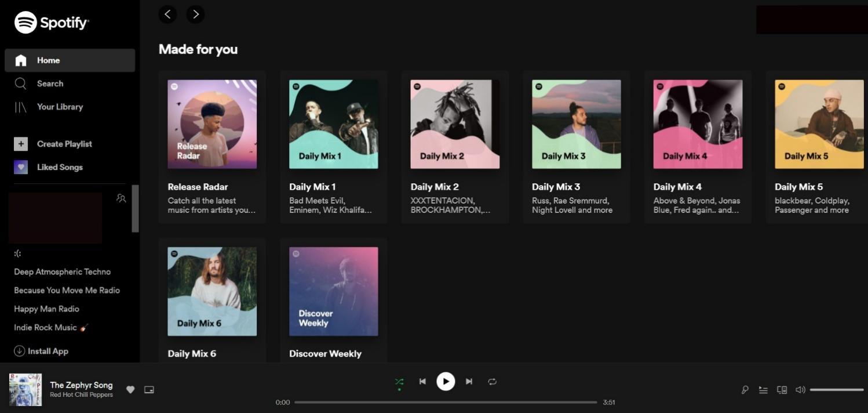
Task: Open the play queue icon
Action: point(763,390)
